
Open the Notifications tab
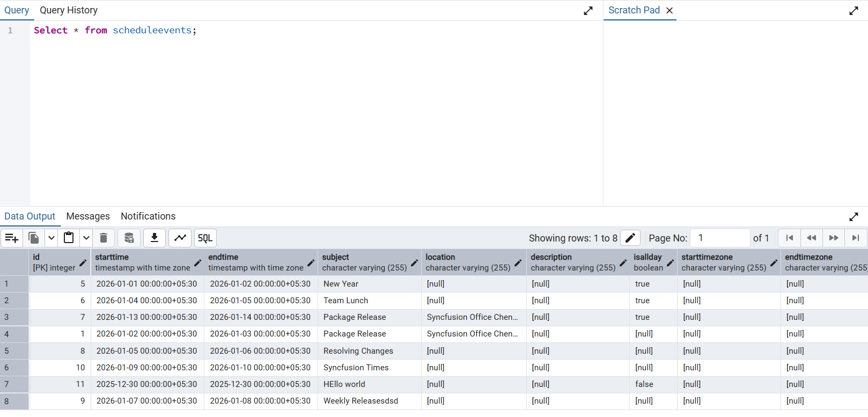pyautogui.click(x=148, y=216)
